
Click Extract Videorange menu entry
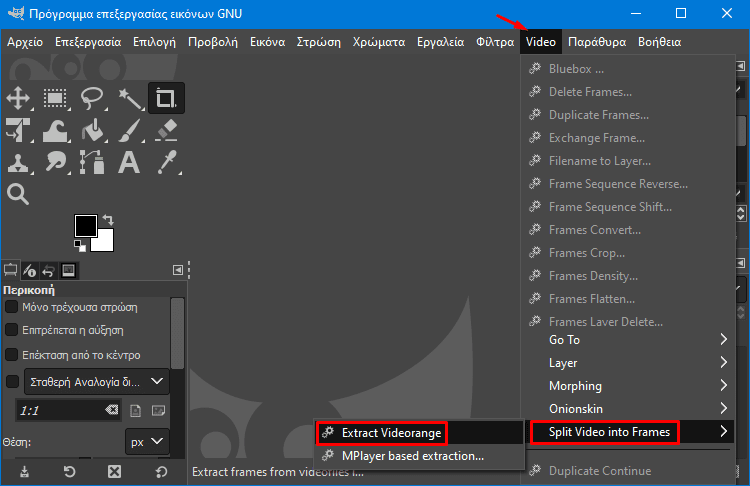pyautogui.click(x=419, y=433)
